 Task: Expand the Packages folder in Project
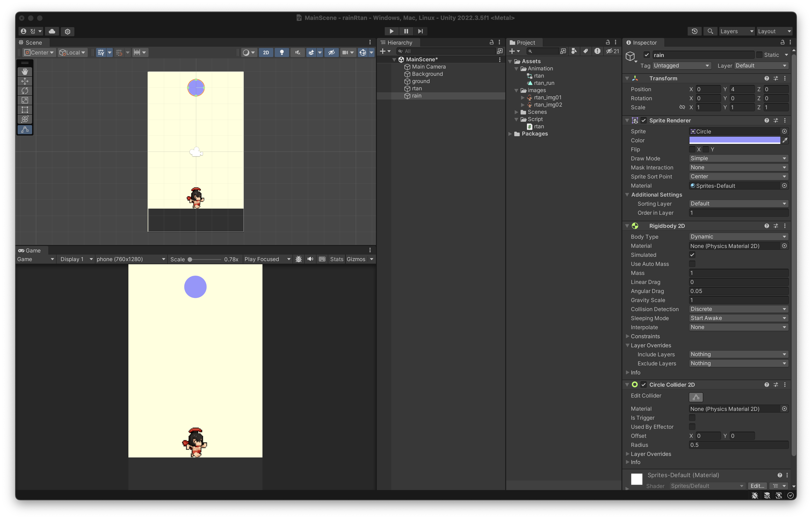[510, 134]
